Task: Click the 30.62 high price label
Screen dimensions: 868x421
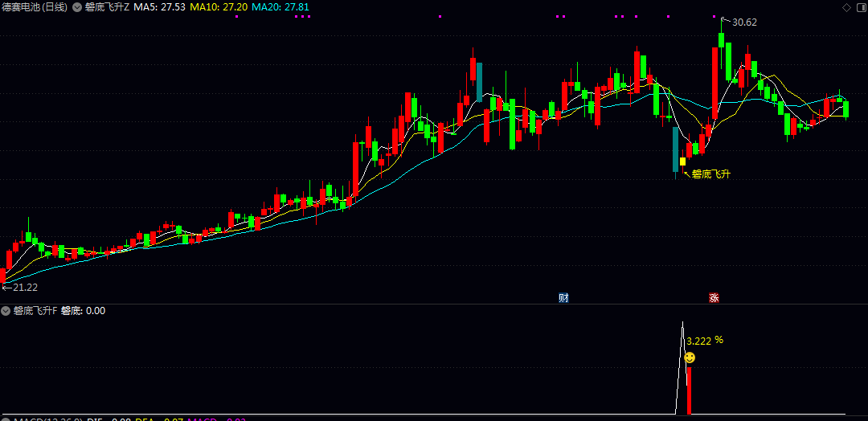Action: [744, 22]
